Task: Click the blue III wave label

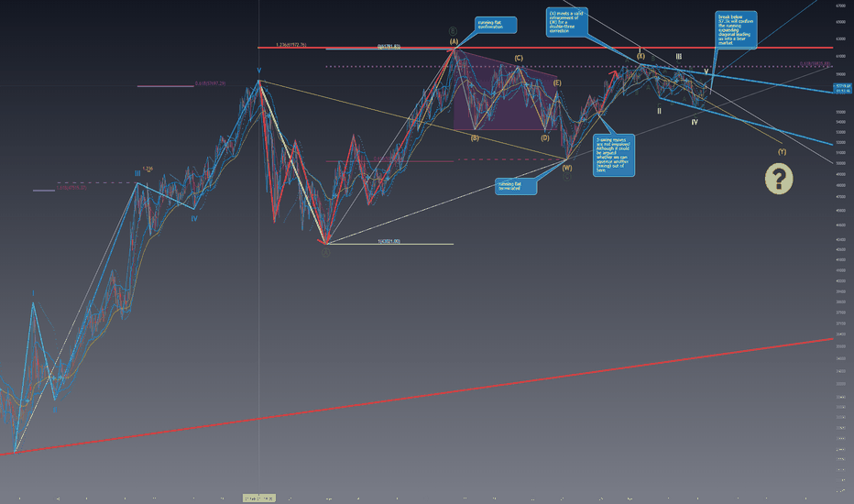Action: click(137, 173)
